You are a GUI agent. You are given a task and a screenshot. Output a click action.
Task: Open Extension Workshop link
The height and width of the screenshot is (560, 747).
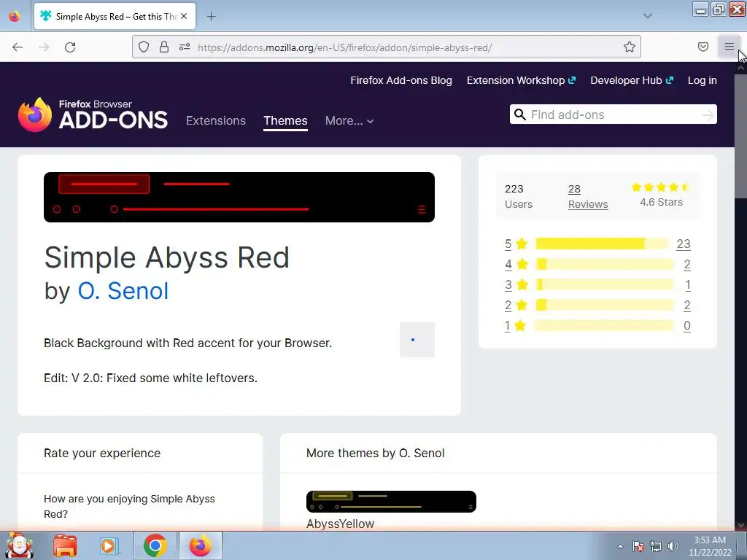coord(521,80)
